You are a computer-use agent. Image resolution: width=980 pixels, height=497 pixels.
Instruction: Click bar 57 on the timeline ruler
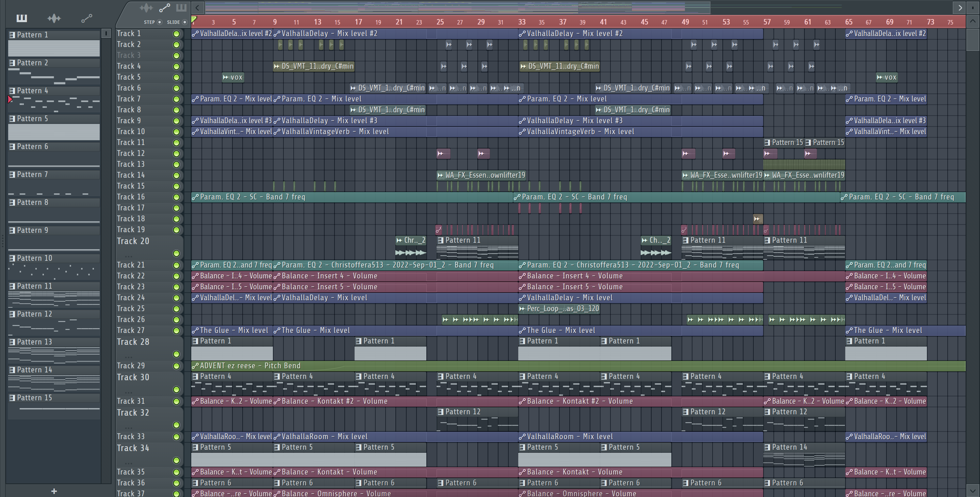[x=767, y=22]
